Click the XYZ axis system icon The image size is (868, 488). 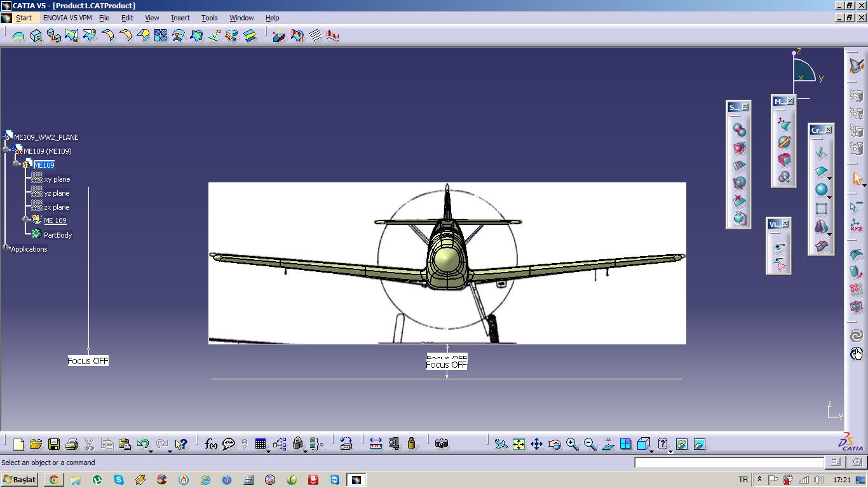(857, 225)
